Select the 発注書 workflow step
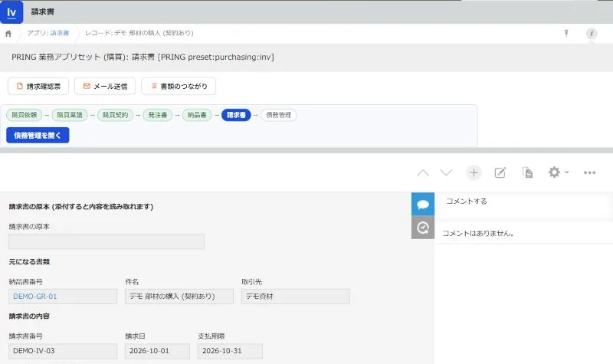The height and width of the screenshot is (364, 613). pyautogui.click(x=158, y=115)
